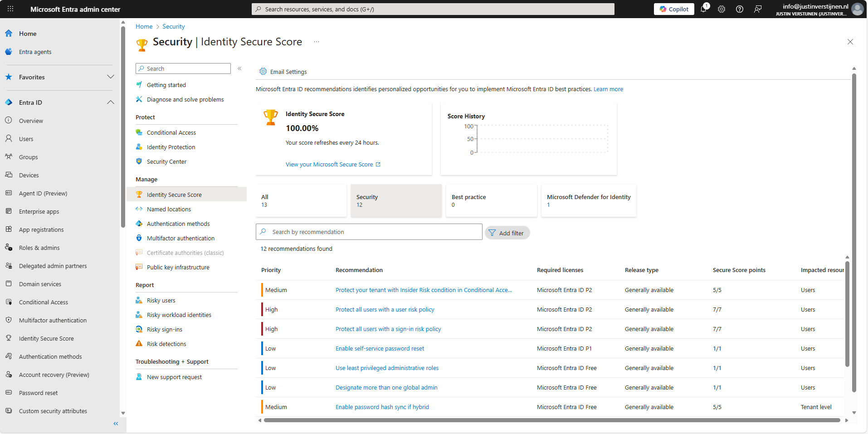Select the Best practice tab
Screen dimensions: 868x434
point(491,200)
